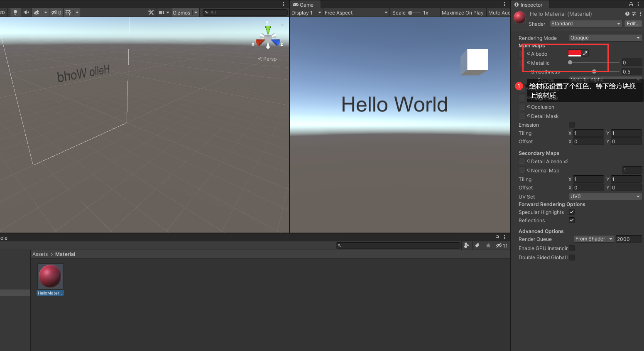The image size is (644, 351).
Task: Expand scene effects dropdown arrow
Action: coord(46,12)
